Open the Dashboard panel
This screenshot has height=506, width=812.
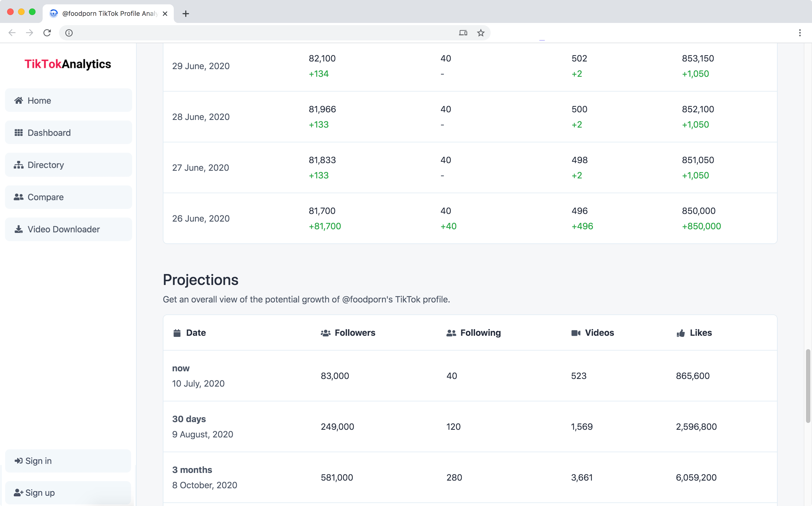coord(49,132)
